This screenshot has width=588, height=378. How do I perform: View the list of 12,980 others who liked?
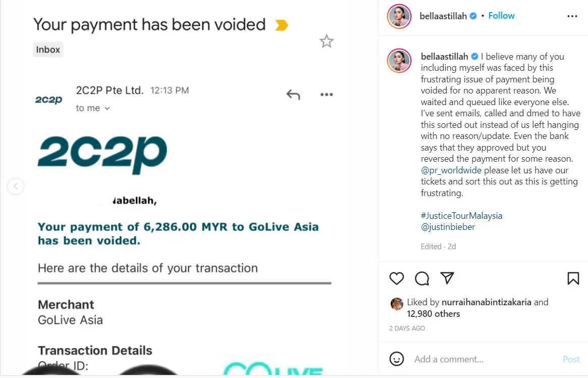click(x=433, y=314)
